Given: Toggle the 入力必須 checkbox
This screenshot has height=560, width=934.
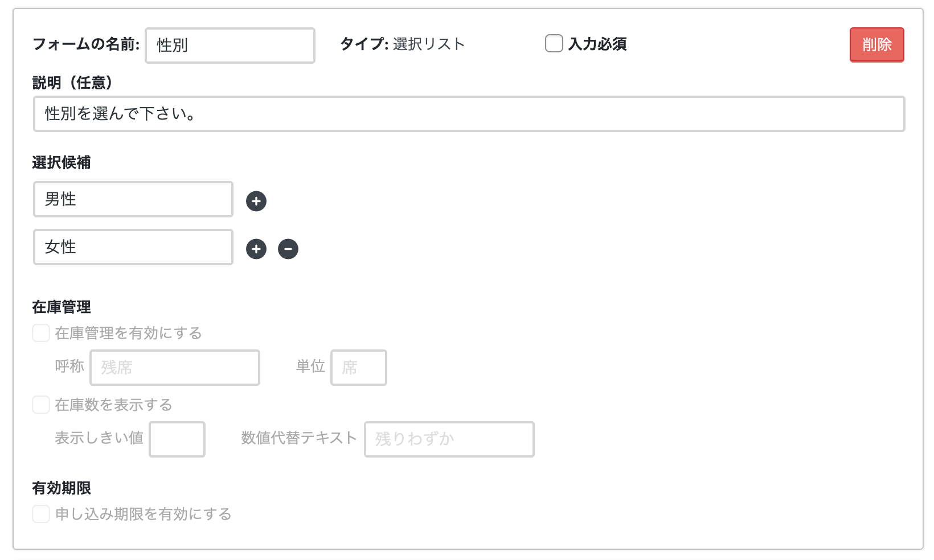Looking at the screenshot, I should click(554, 44).
